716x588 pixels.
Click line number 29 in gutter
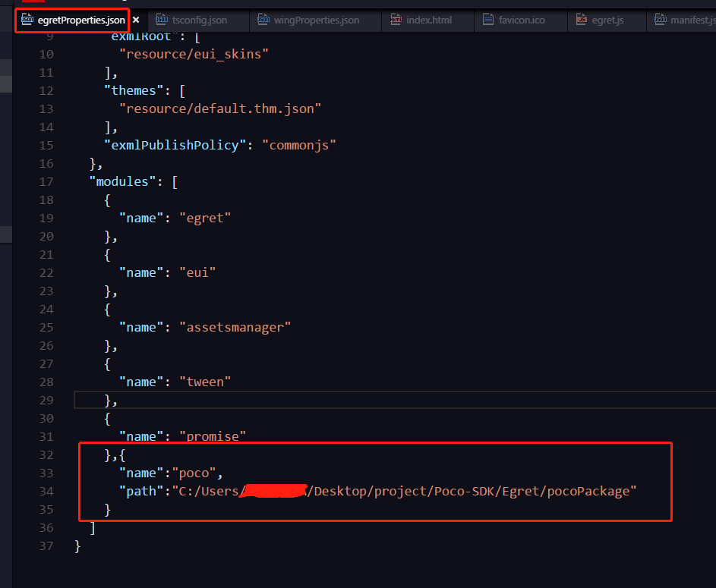[46, 401]
